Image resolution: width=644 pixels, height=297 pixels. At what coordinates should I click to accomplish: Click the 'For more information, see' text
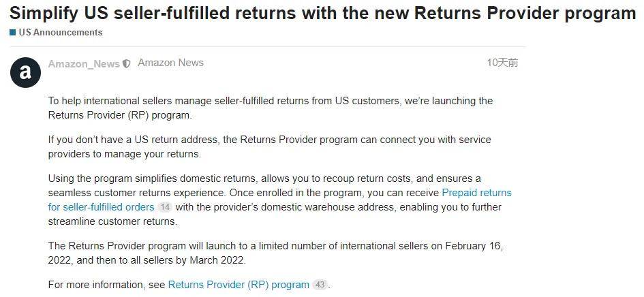[x=107, y=285]
